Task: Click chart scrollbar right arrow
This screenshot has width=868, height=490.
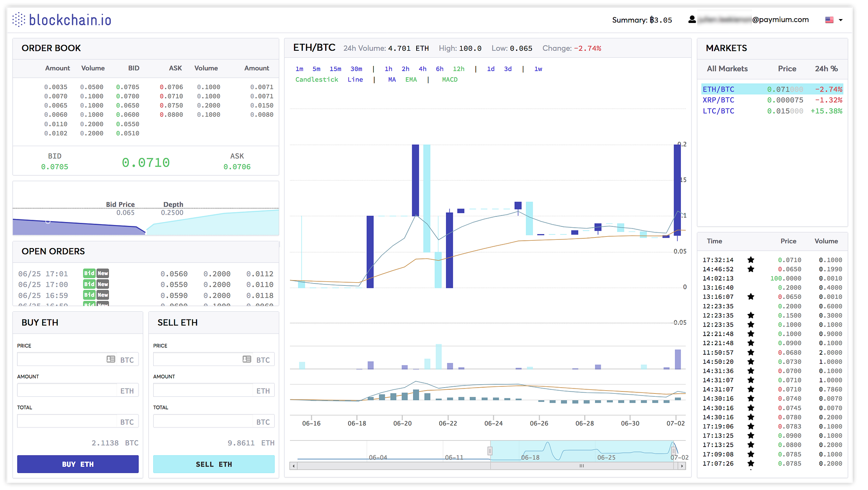Action: click(682, 466)
